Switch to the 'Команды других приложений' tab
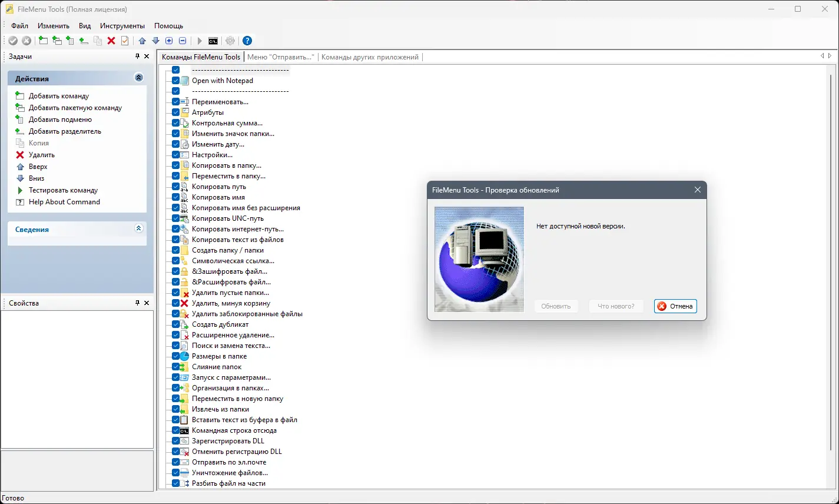 (370, 57)
